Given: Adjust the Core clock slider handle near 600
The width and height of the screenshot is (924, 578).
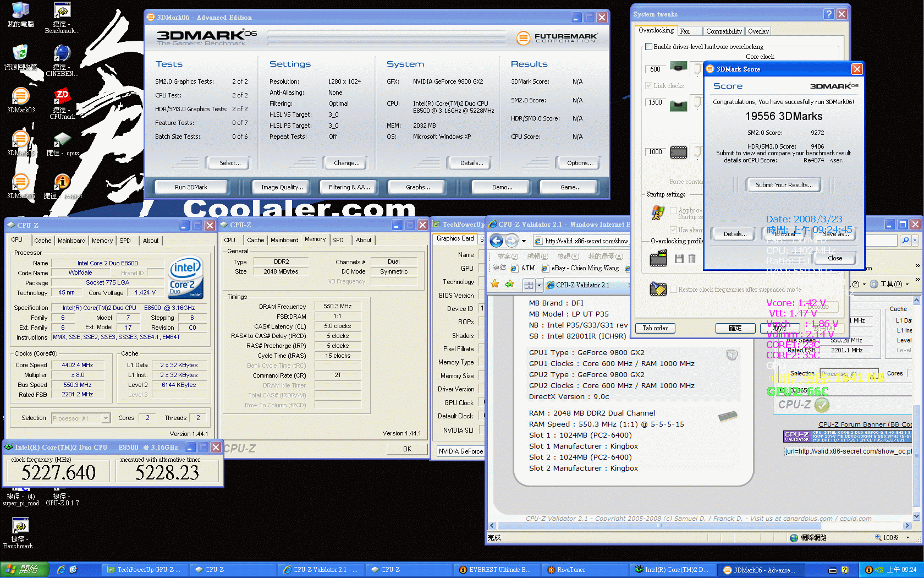Looking at the screenshot, I should [697, 69].
